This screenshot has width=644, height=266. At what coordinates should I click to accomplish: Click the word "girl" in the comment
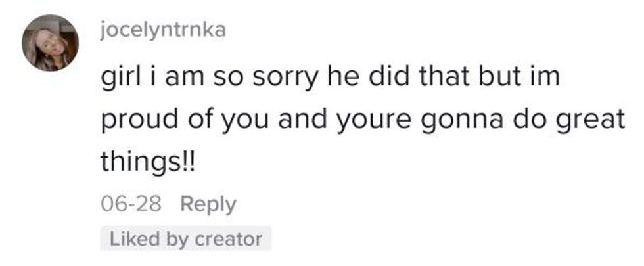pyautogui.click(x=119, y=79)
